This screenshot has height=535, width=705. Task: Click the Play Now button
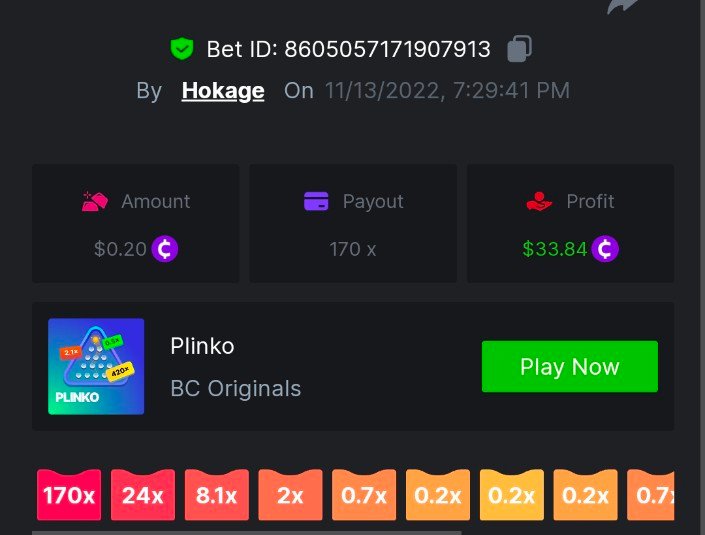tap(570, 366)
